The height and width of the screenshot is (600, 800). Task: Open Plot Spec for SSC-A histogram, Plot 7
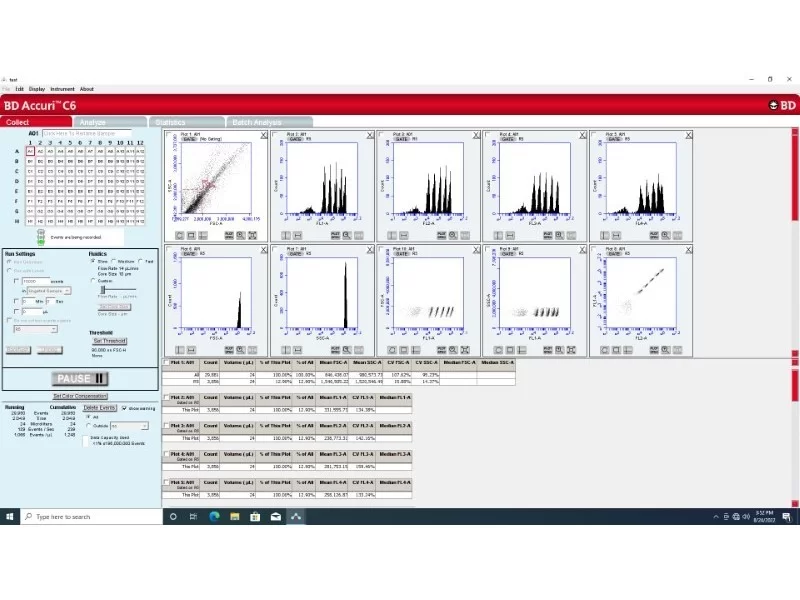(335, 350)
